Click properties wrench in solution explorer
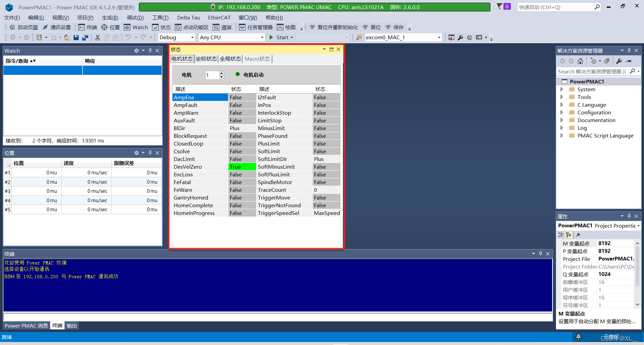The image size is (644, 345). coord(619,61)
